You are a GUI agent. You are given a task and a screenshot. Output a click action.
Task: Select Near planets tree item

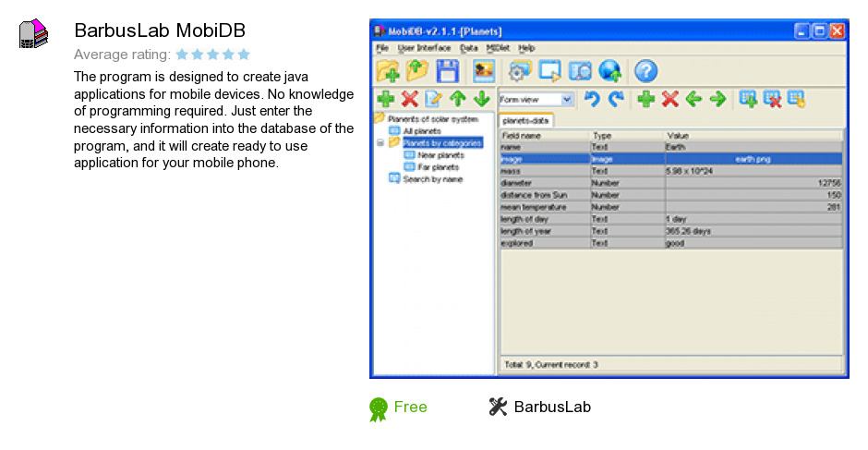[440, 155]
